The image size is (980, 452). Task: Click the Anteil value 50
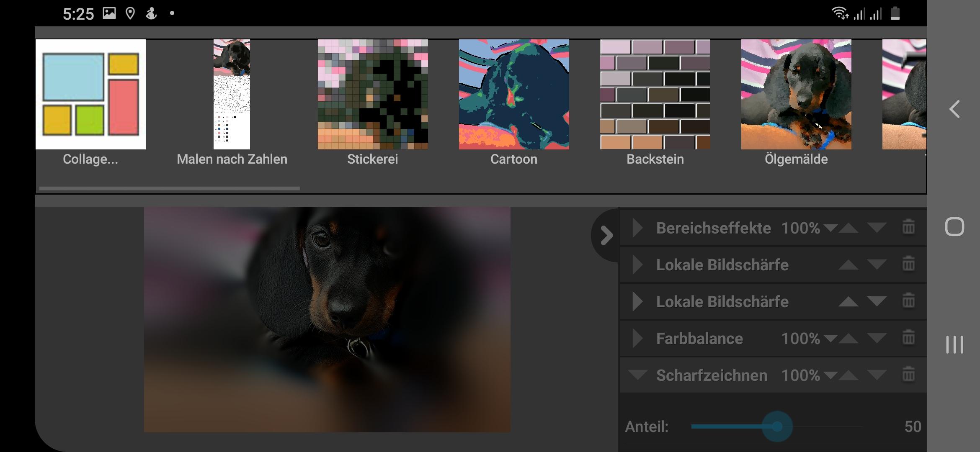[x=913, y=426]
